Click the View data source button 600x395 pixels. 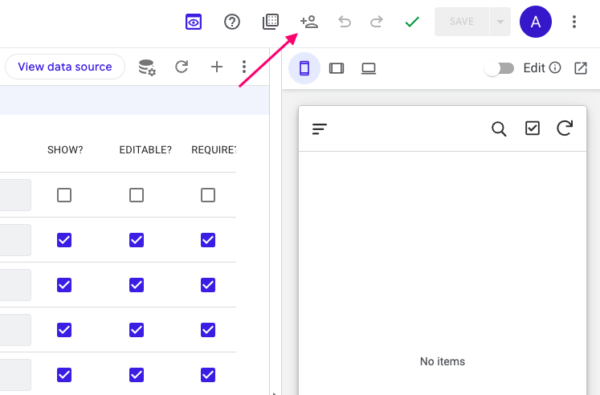65,67
